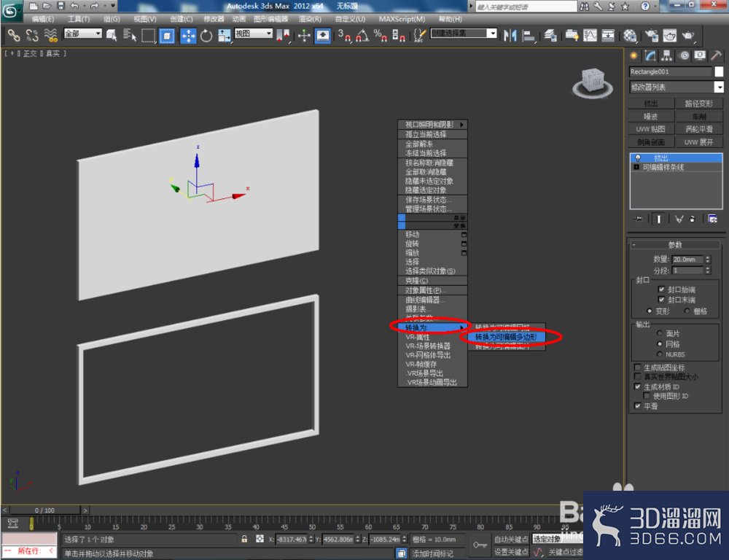
Task: Open the 修改器 menu
Action: coord(214,19)
